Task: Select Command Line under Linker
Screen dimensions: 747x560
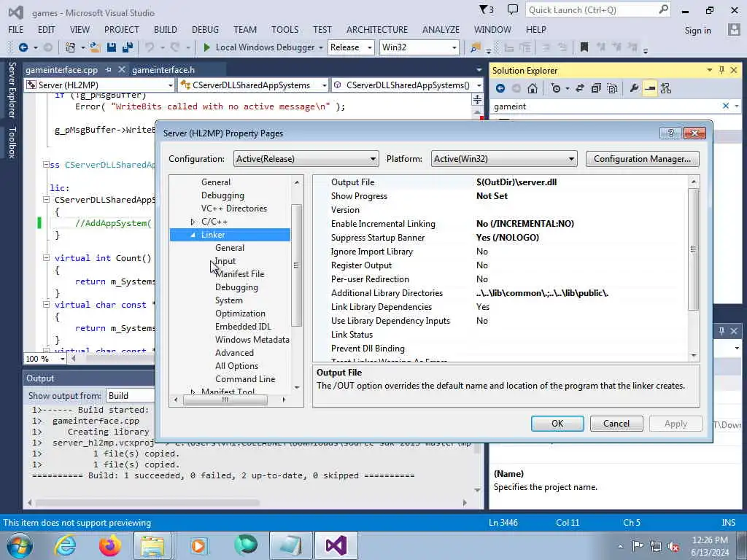Action: [x=245, y=379]
